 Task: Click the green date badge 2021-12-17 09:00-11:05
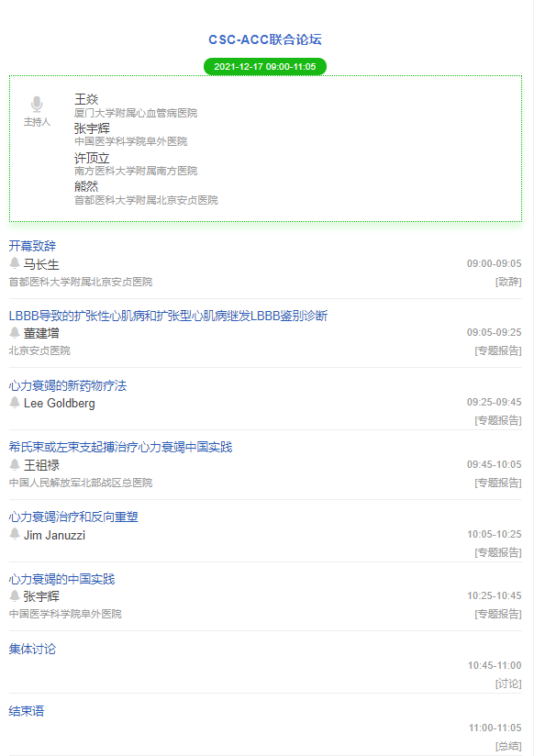point(265,67)
